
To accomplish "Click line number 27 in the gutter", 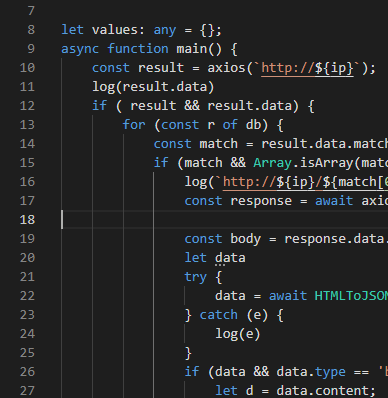I will coord(27,391).
